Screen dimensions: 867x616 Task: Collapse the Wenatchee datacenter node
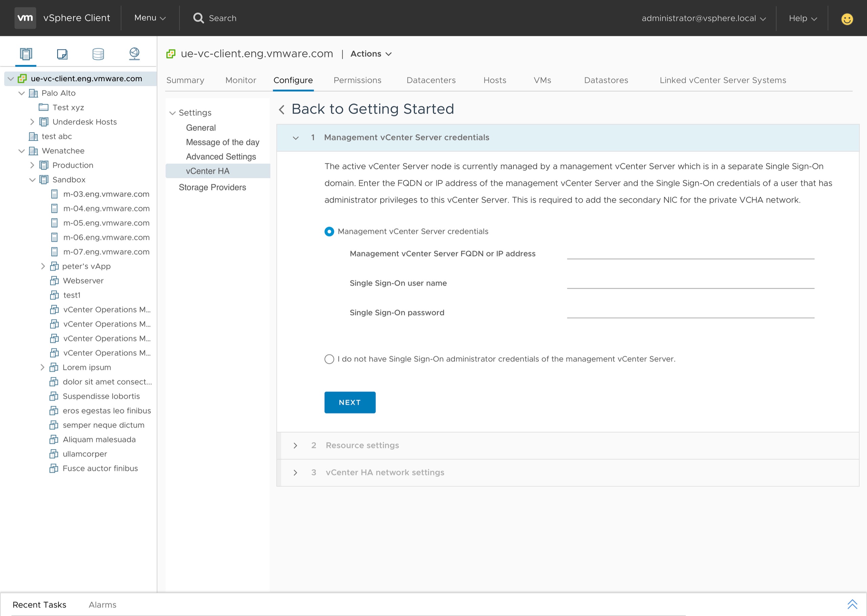pos(22,151)
